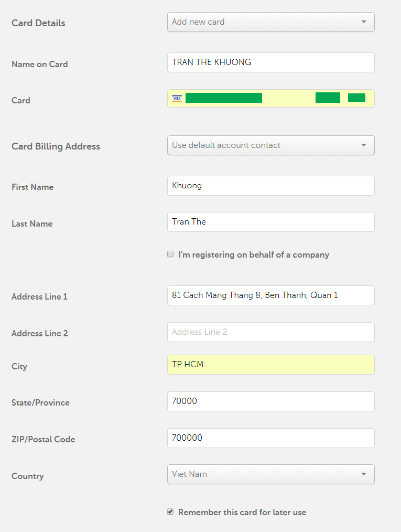Click the Add new card text
Viewport: 401px width, 532px height.
pos(198,22)
